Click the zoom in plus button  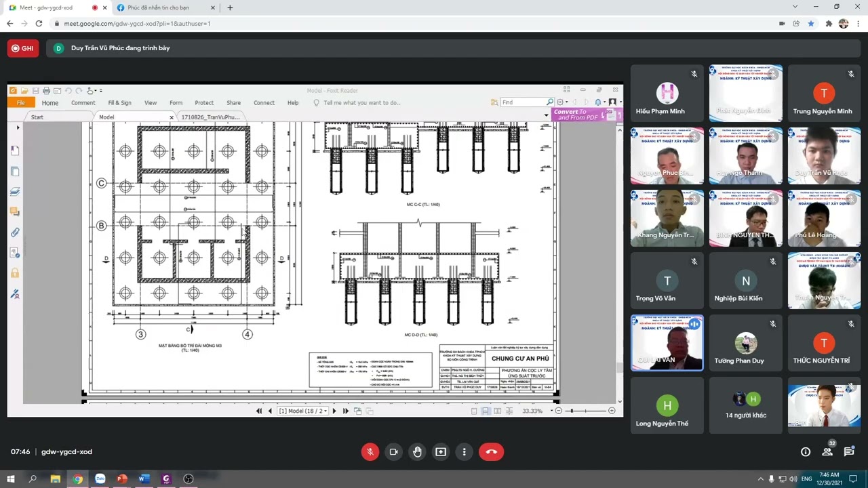(x=612, y=411)
